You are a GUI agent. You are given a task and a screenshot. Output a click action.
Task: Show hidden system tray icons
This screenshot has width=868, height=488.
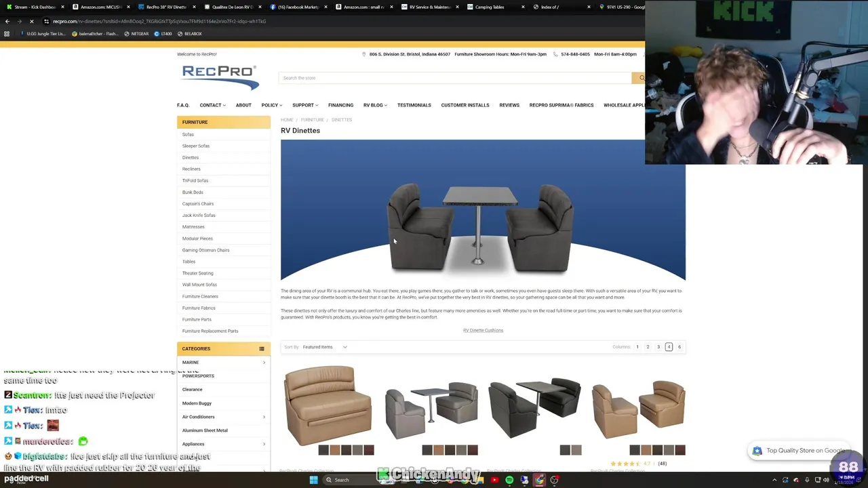point(774,480)
